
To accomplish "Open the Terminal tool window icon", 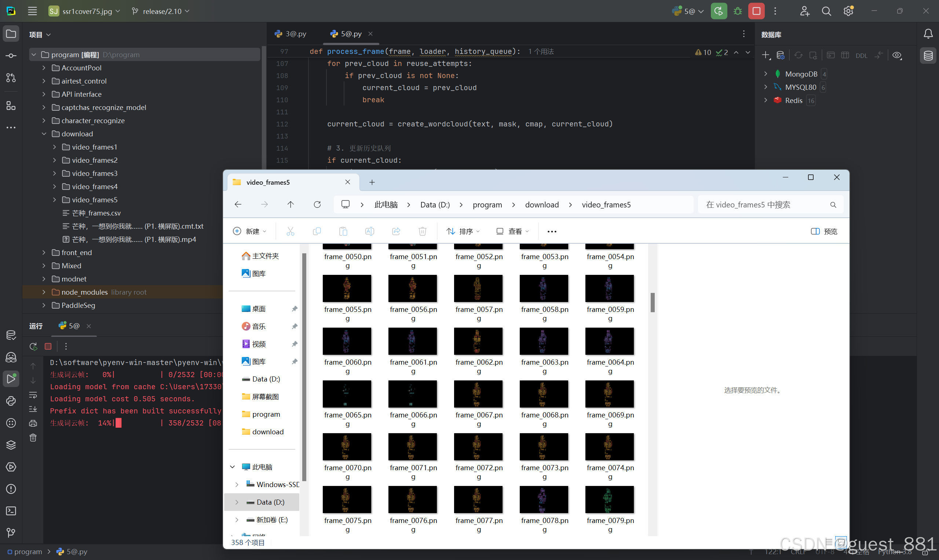I will 11,511.
